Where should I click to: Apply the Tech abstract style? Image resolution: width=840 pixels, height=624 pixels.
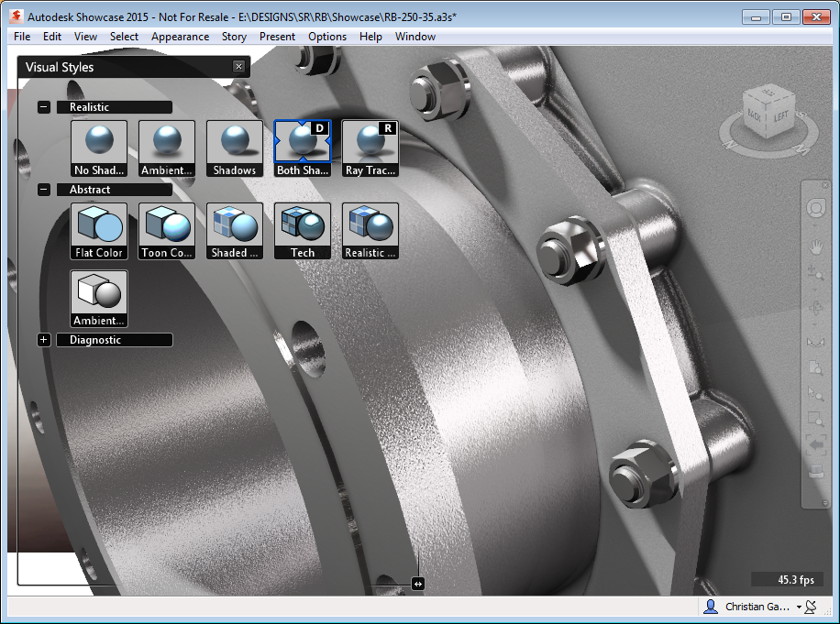(303, 231)
